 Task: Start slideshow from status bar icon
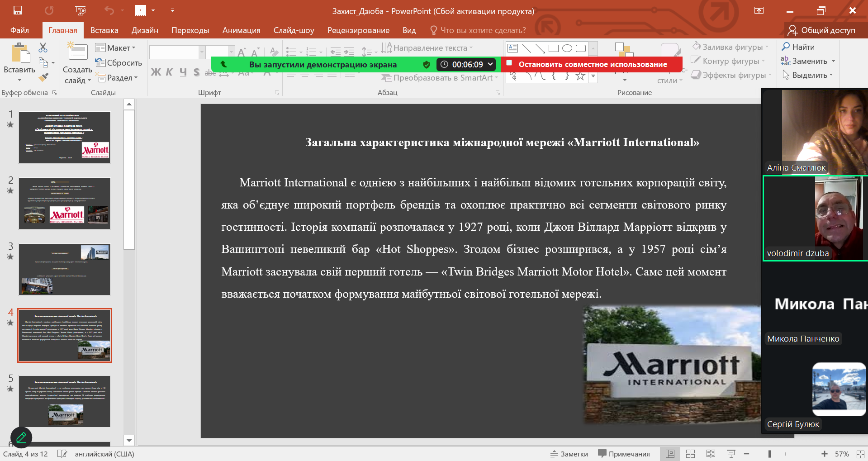point(730,454)
